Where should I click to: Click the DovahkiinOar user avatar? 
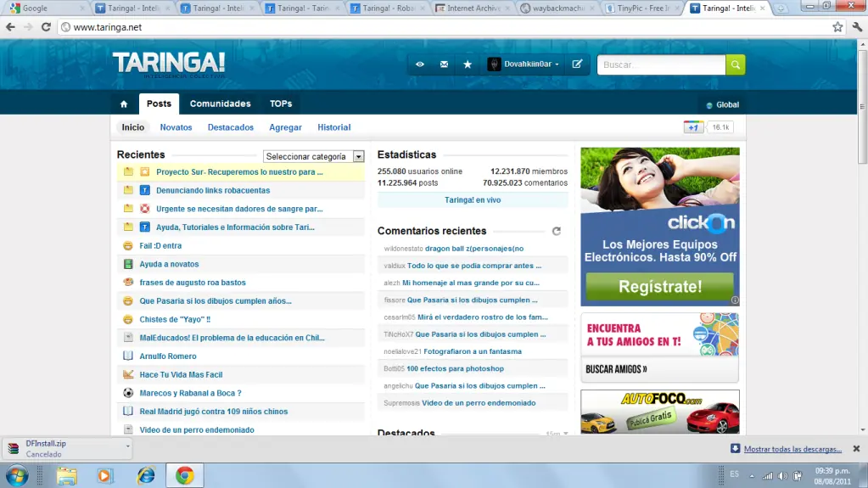[494, 65]
